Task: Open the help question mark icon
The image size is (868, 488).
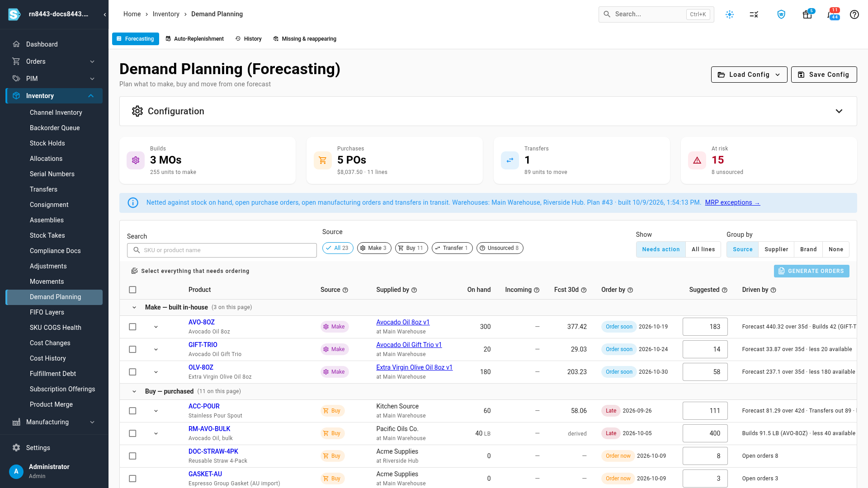Action: (854, 14)
